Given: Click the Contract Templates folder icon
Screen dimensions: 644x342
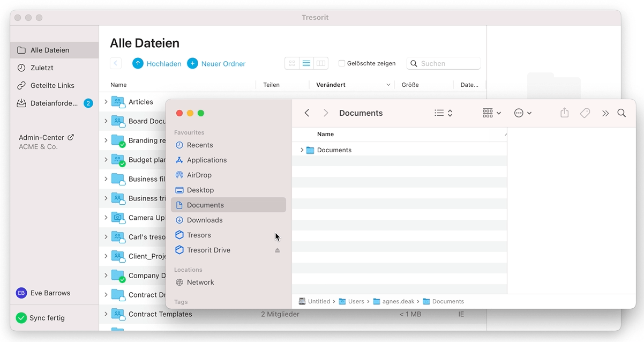Looking at the screenshot, I should coord(118,314).
